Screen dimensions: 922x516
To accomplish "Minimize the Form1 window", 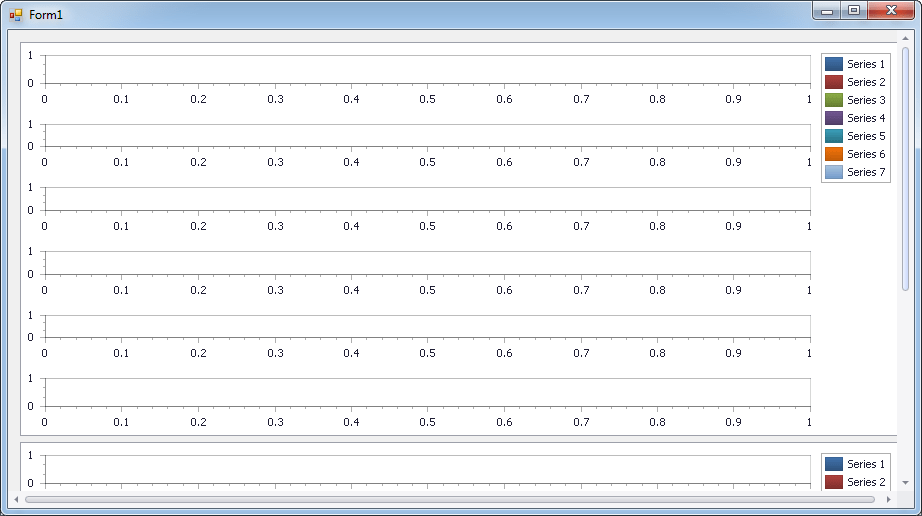I will click(x=827, y=11).
